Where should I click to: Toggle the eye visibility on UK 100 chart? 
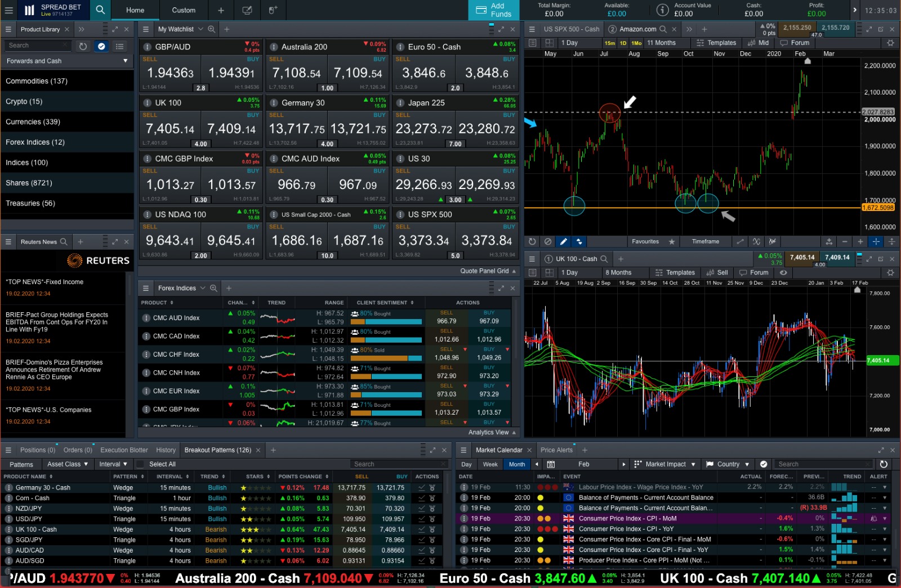tap(783, 272)
